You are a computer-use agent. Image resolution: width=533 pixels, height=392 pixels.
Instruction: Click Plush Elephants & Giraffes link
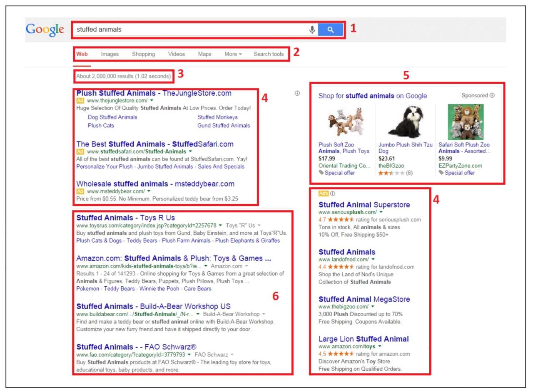click(x=248, y=241)
